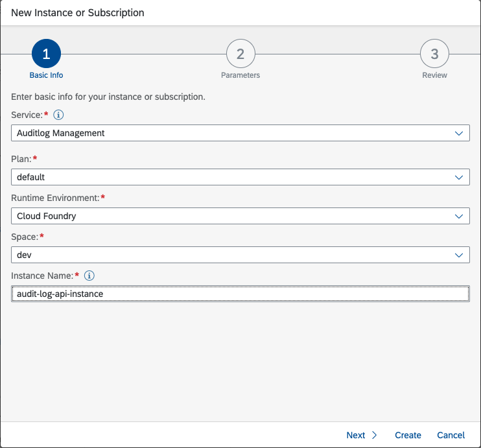The height and width of the screenshot is (448, 481).
Task: Expand the Service dropdown arrow
Action: coord(460,133)
